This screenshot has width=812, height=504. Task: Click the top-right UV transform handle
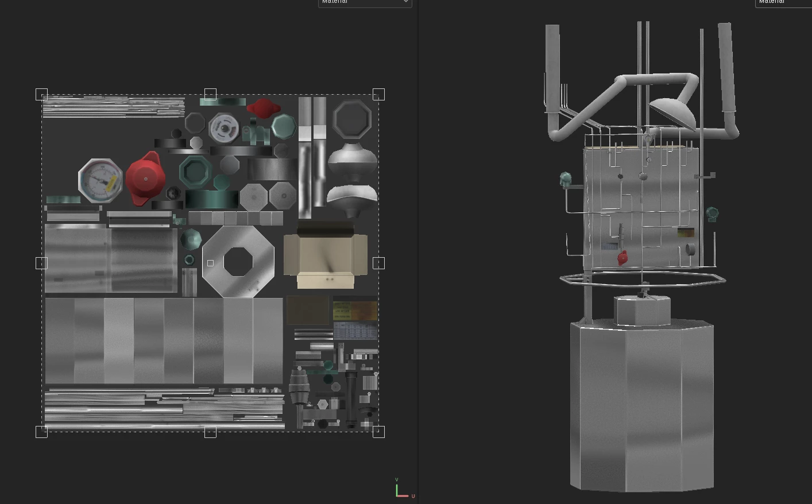click(378, 94)
